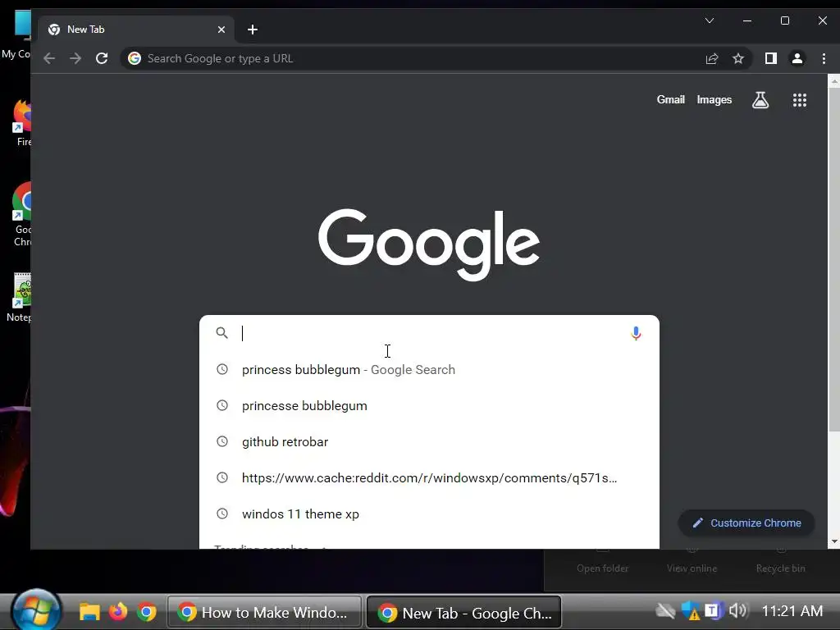
Task: Bookmark this tab with the star icon
Action: [738, 58]
